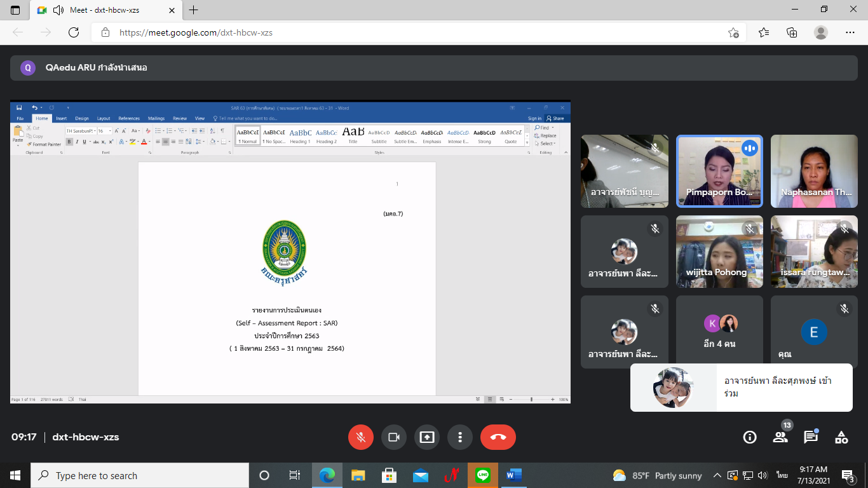
Task: Open the อีก 4 คน more participants tile
Action: (719, 332)
